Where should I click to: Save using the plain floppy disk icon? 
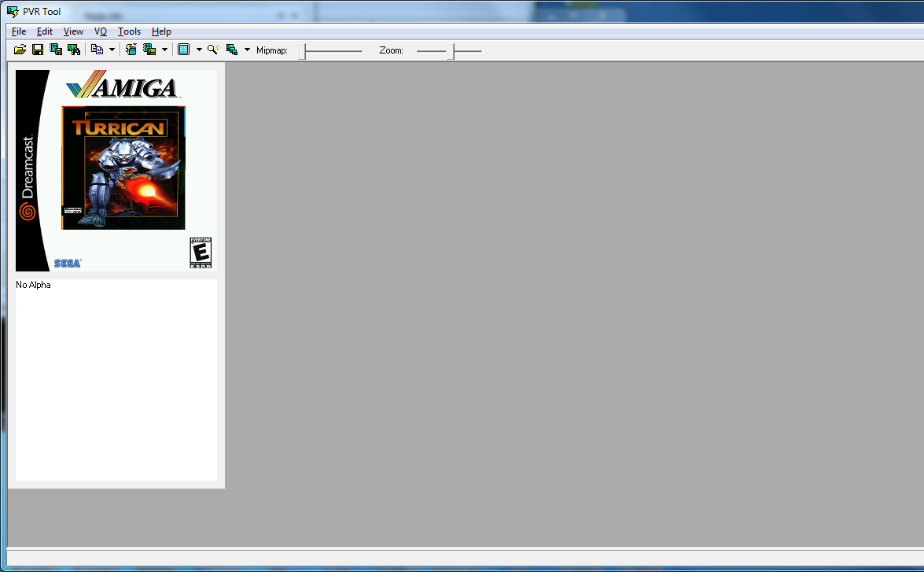tap(38, 50)
